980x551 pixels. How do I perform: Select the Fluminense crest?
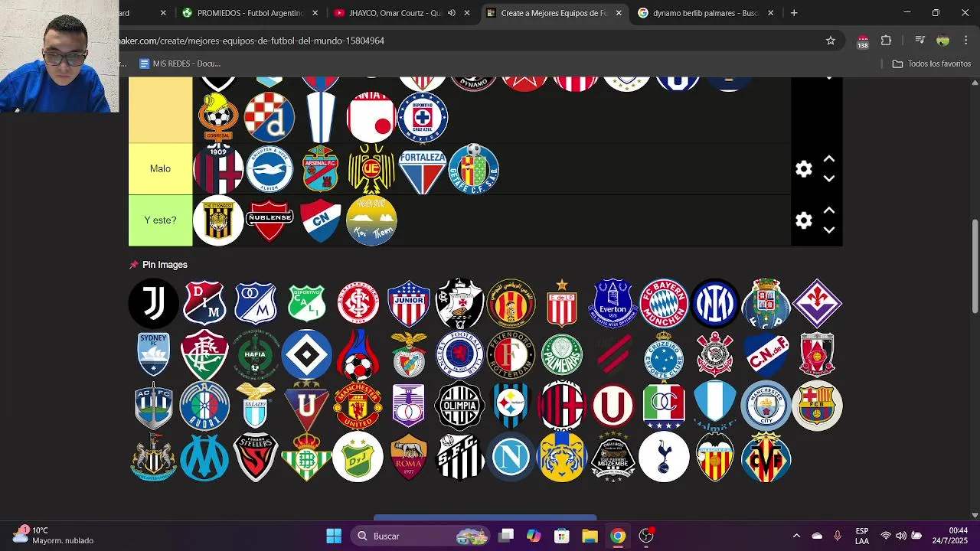pyautogui.click(x=204, y=354)
